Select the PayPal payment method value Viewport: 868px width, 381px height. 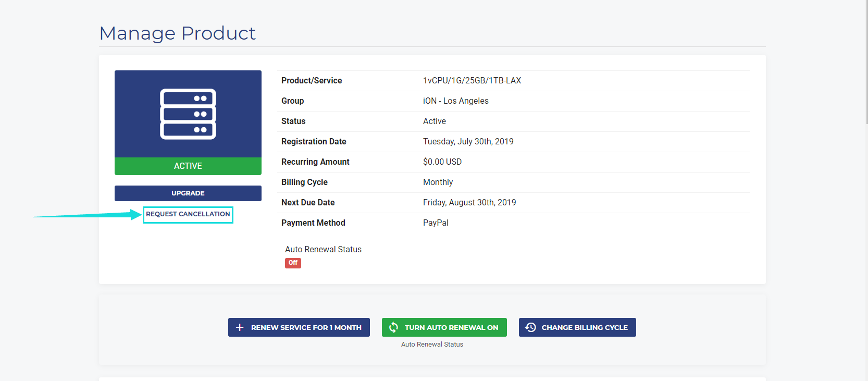pos(436,223)
